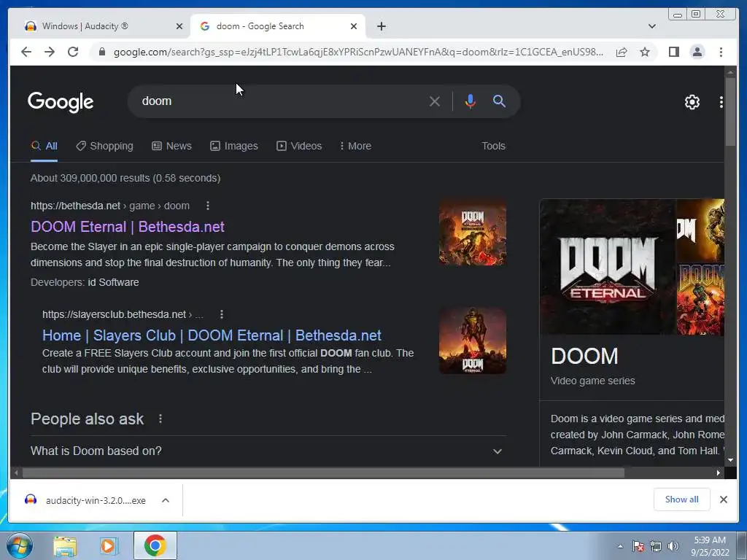Image resolution: width=747 pixels, height=560 pixels.
Task: Open Windows Explorer from taskbar
Action: (x=65, y=545)
